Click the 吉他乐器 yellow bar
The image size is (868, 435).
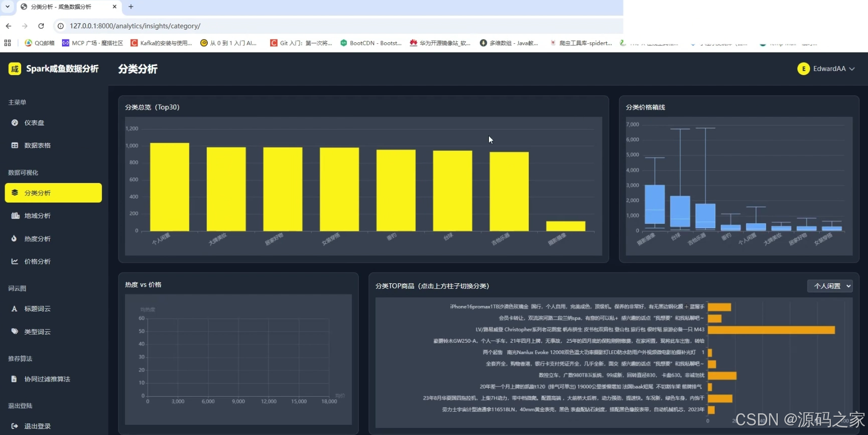click(509, 192)
